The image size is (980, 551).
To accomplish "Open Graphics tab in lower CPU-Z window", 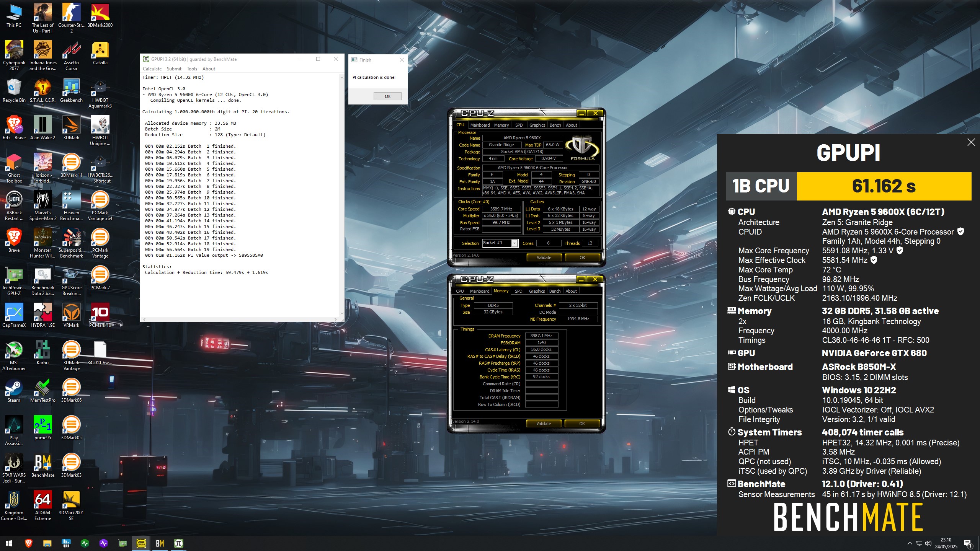I will 537,291.
